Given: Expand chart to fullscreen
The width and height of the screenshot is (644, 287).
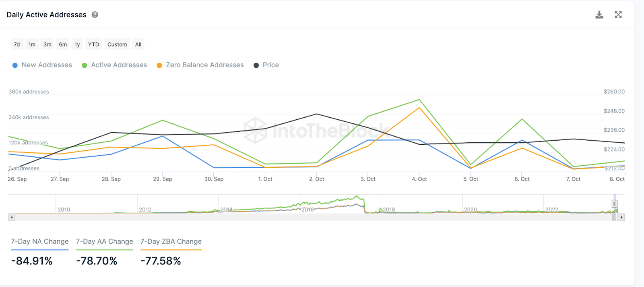Looking at the screenshot, I should pos(618,15).
